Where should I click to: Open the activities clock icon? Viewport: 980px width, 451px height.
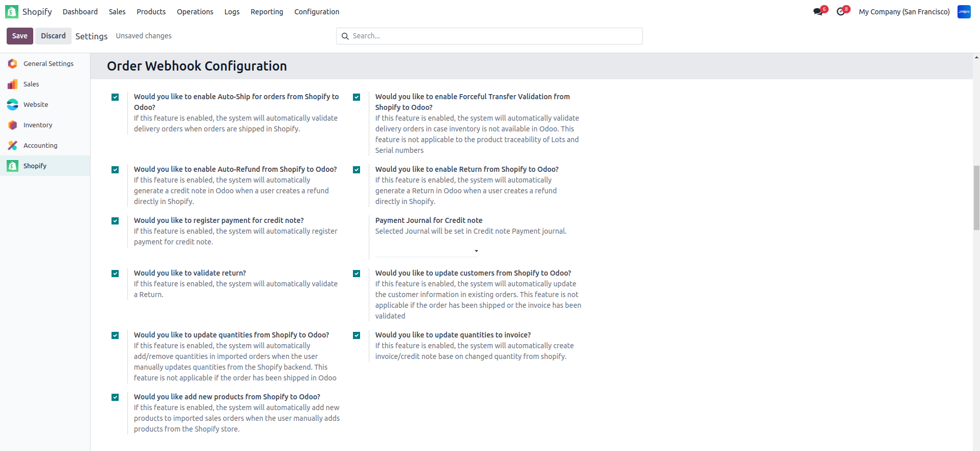pyautogui.click(x=841, y=12)
